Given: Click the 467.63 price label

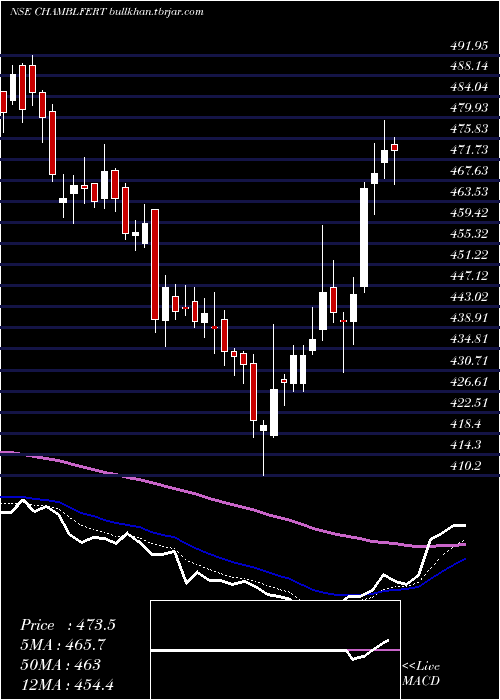Looking at the screenshot, I should [x=468, y=171].
